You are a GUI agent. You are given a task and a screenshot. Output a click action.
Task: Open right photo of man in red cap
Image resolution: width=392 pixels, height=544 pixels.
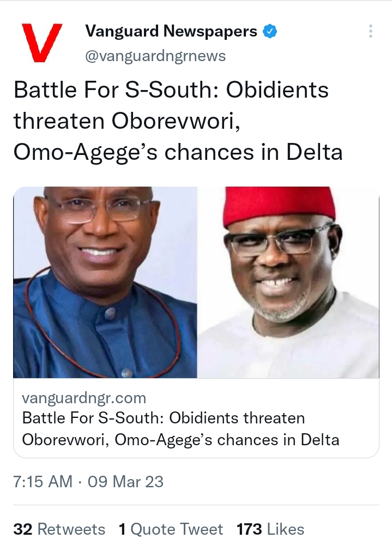coord(288,282)
